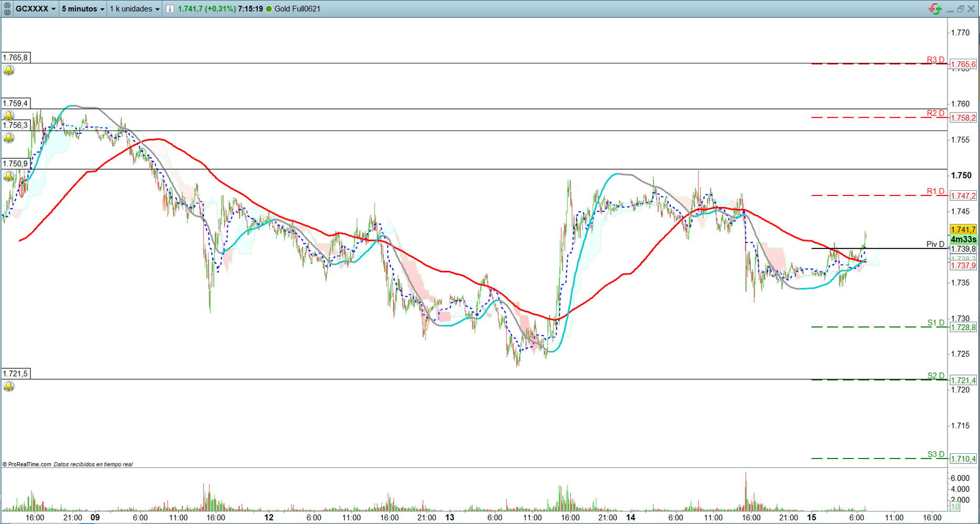Click the S1 D pivot label
This screenshot has height=524, width=980.
935,323
